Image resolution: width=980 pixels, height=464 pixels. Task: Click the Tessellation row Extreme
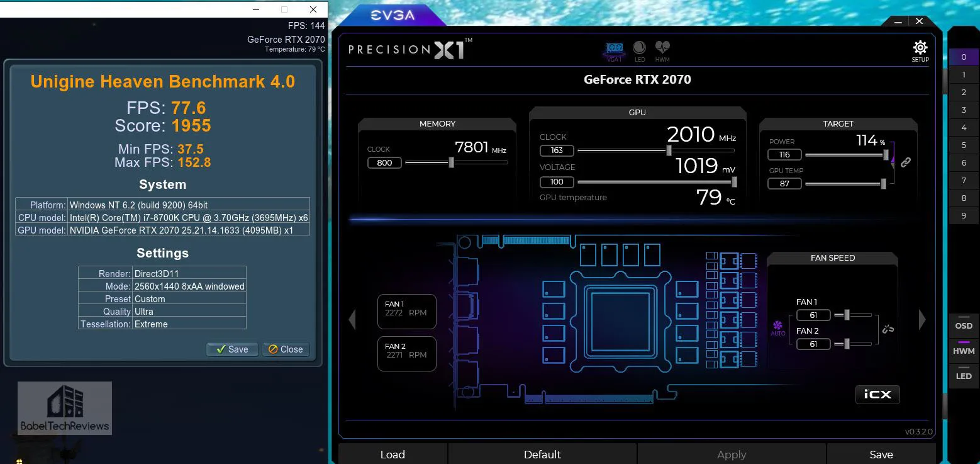(162, 324)
